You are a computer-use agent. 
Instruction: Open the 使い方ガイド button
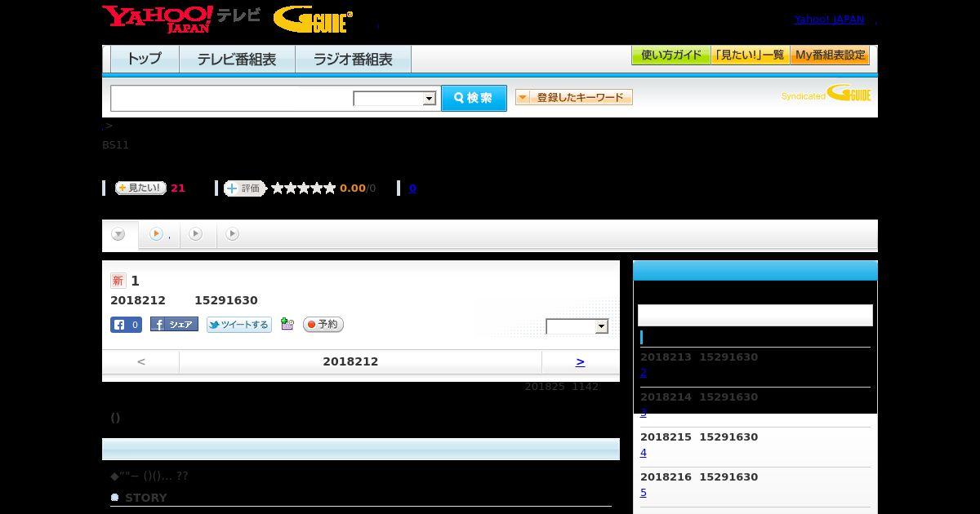point(671,55)
